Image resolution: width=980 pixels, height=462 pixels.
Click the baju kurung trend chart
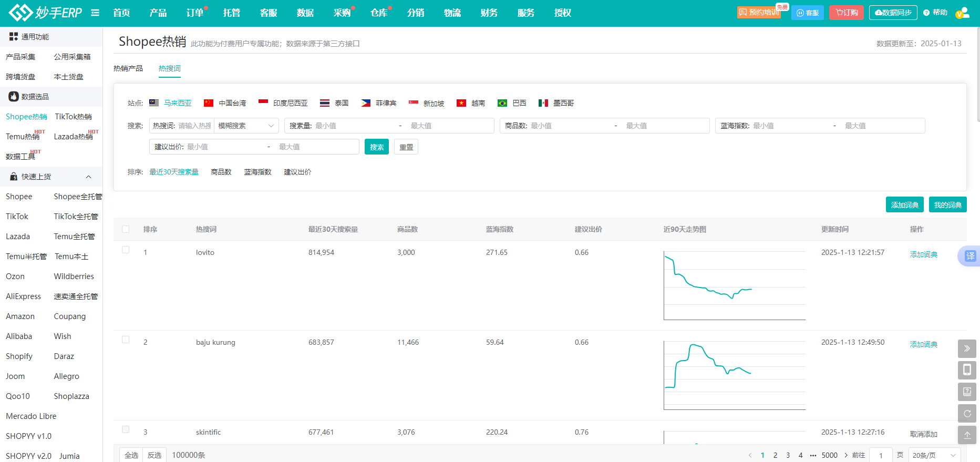(x=735, y=375)
